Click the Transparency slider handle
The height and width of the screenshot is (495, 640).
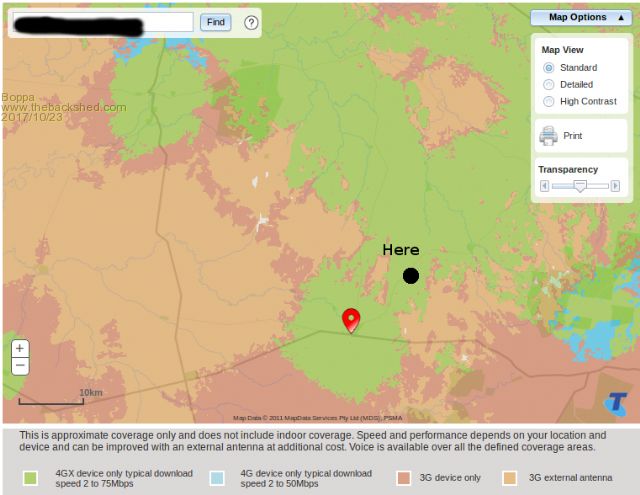pos(579,186)
